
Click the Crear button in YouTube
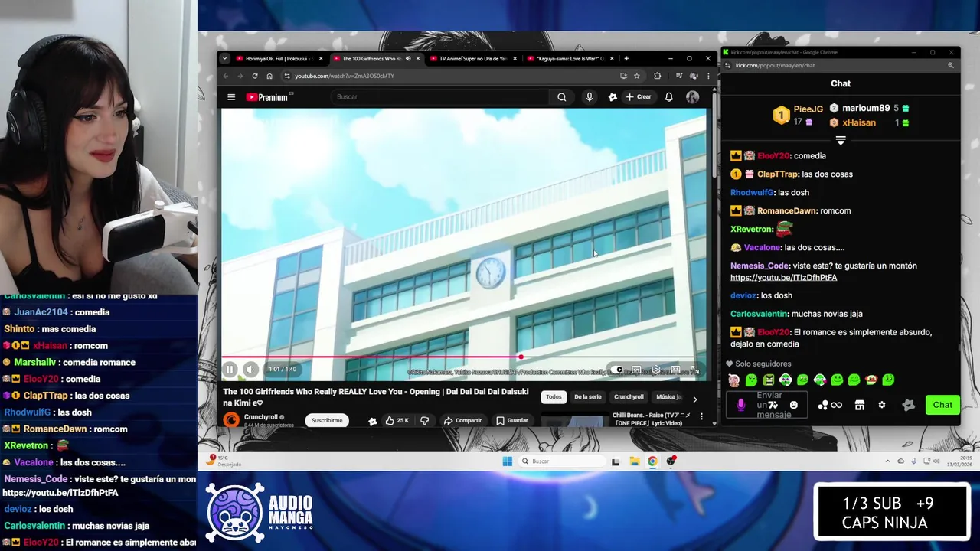click(639, 97)
